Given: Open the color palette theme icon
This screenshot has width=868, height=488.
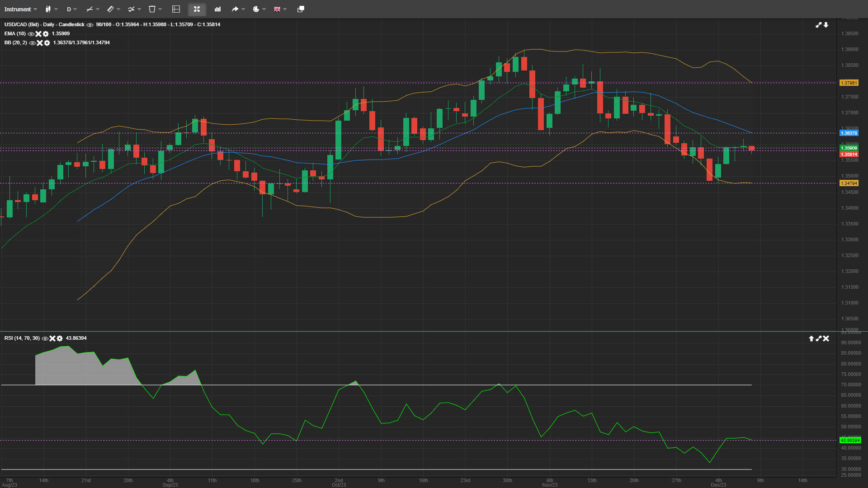Looking at the screenshot, I should click(256, 9).
